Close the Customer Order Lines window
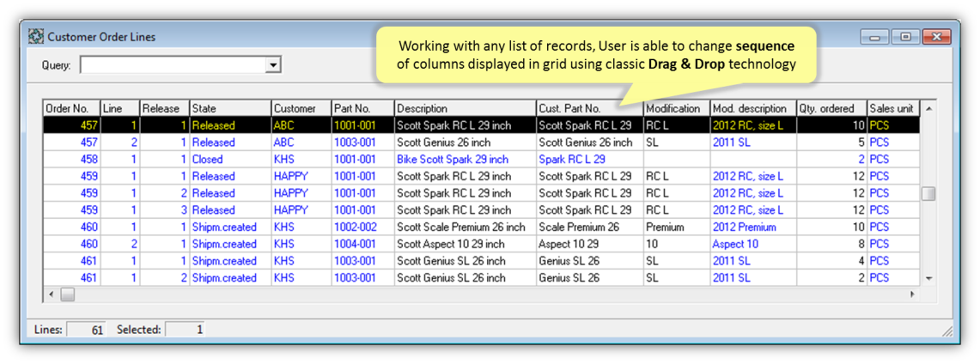This screenshot has width=980, height=364. 936,37
